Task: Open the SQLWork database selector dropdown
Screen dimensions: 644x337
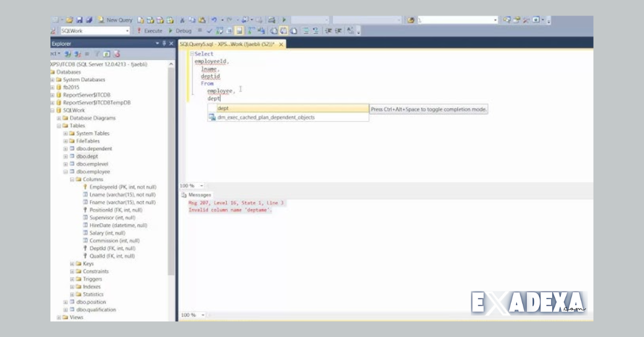Action: click(127, 31)
